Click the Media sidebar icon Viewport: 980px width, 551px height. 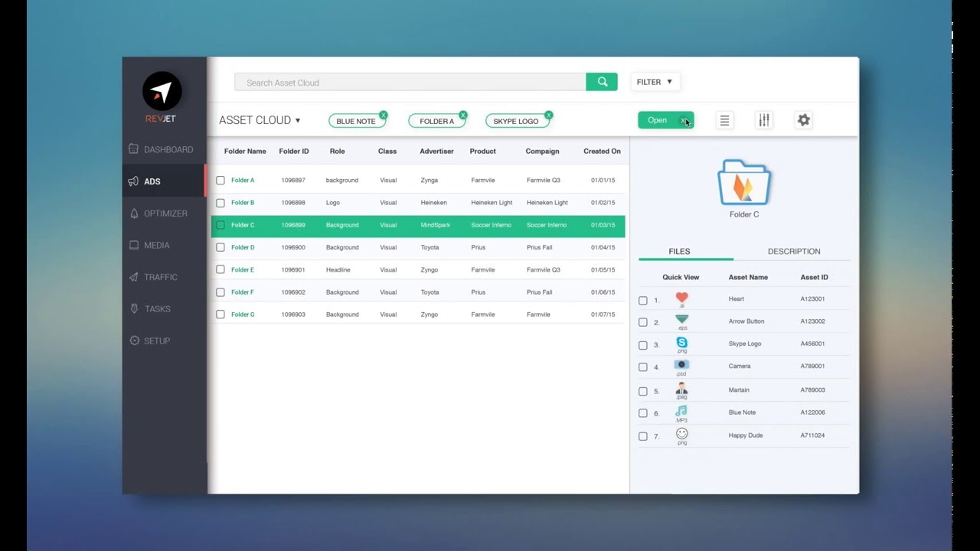point(134,245)
